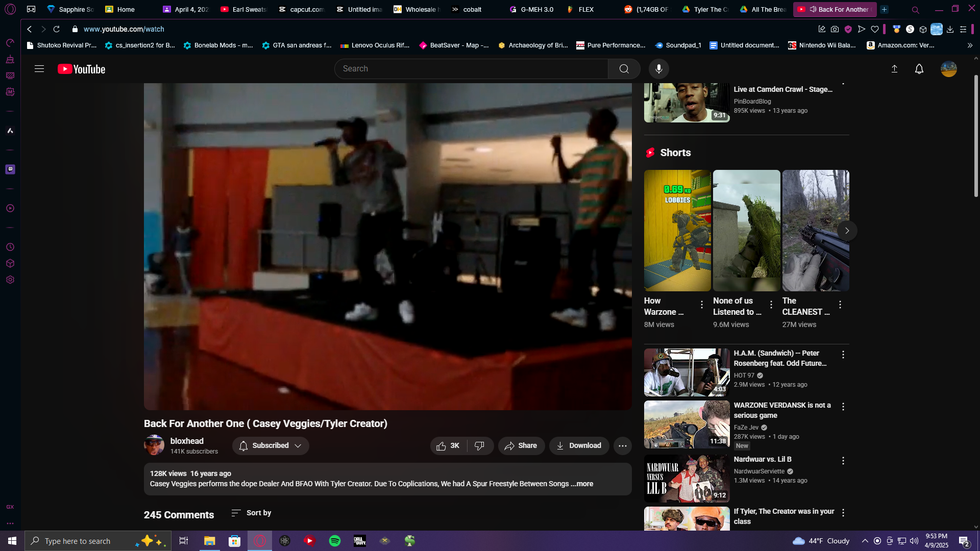Open the bloxhead channel link
The height and width of the screenshot is (551, 980).
[x=187, y=441]
